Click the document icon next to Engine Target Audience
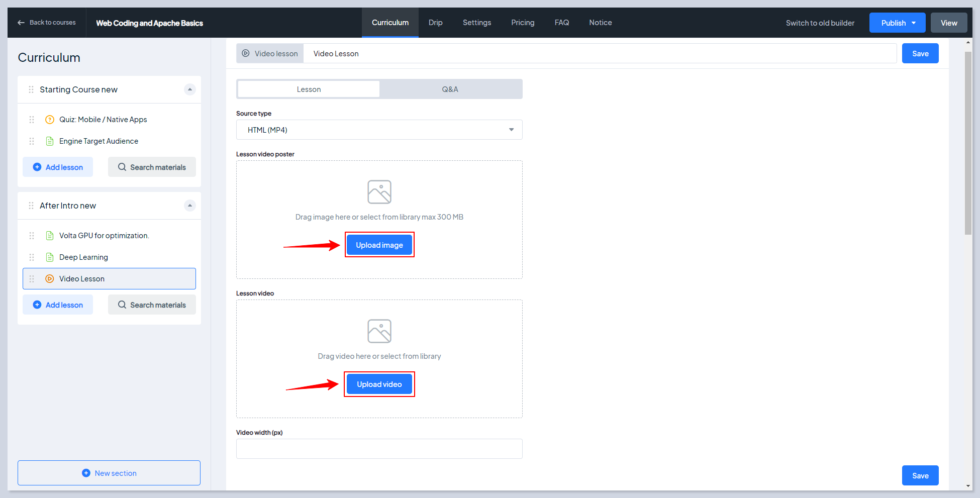The height and width of the screenshot is (498, 980). (x=50, y=141)
